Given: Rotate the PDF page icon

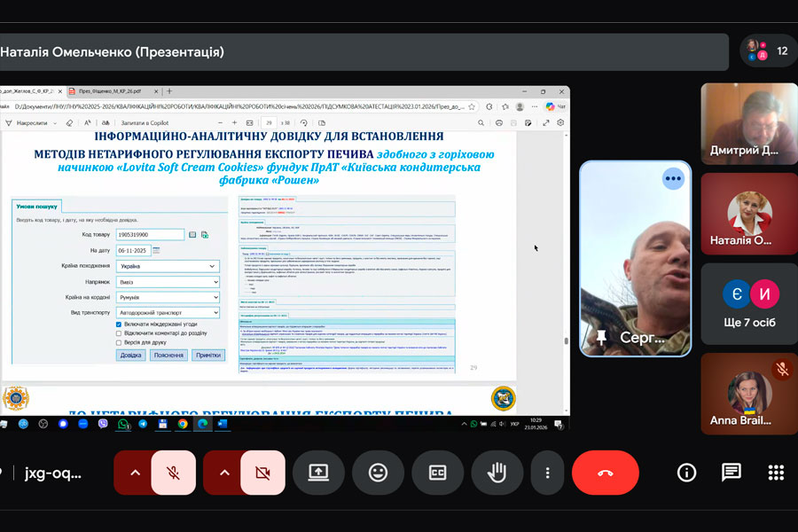Looking at the screenshot, I should click(304, 123).
